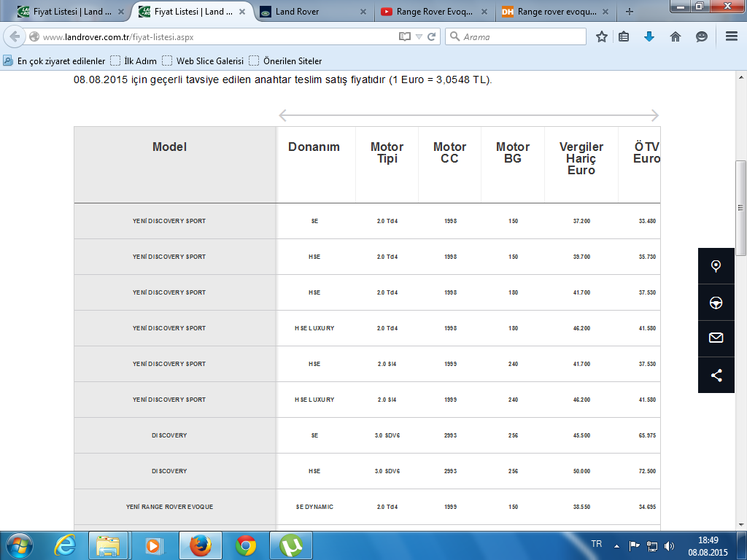Open Action Center flag tray icon
Image resolution: width=747 pixels, height=560 pixels.
[x=634, y=545]
